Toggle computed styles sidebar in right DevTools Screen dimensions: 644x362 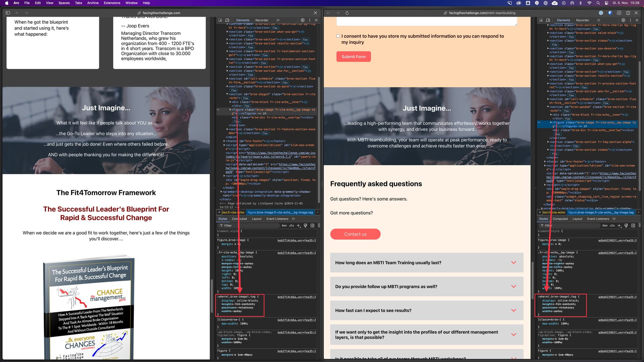pos(633,226)
